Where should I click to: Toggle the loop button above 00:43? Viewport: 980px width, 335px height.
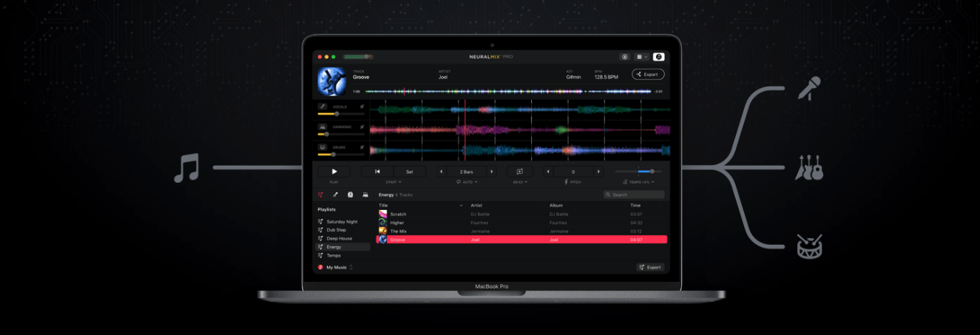tap(520, 172)
